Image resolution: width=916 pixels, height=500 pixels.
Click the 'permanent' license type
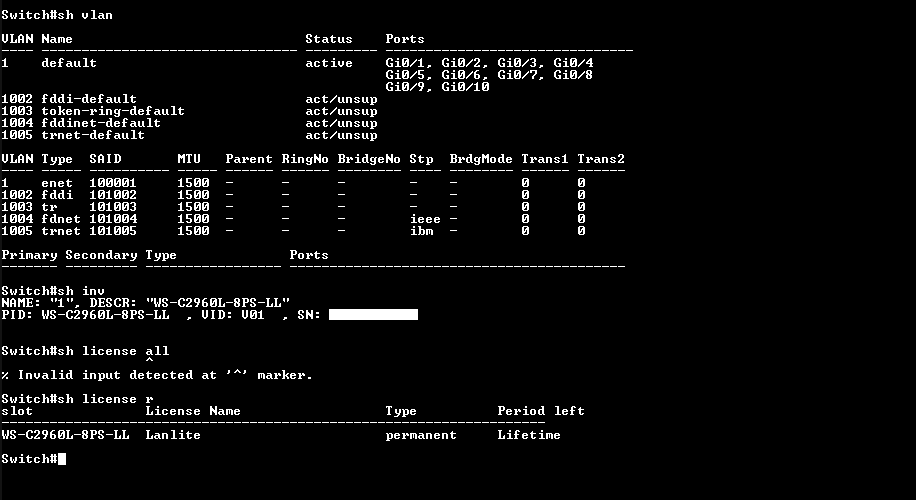point(421,436)
